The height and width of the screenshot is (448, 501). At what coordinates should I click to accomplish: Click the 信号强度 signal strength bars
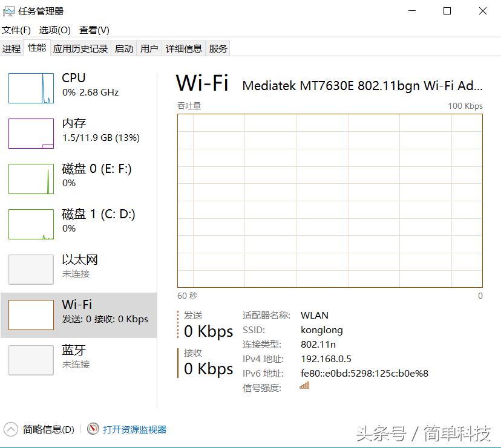click(303, 385)
